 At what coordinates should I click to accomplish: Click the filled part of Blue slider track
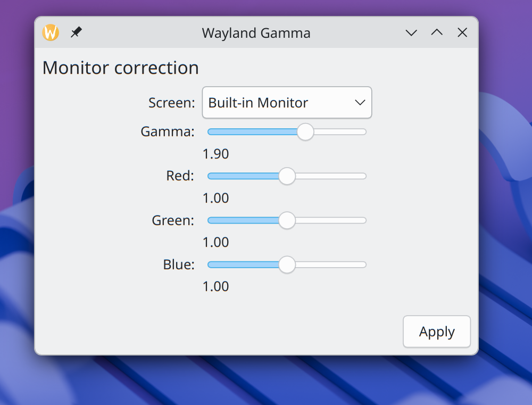[x=243, y=265]
